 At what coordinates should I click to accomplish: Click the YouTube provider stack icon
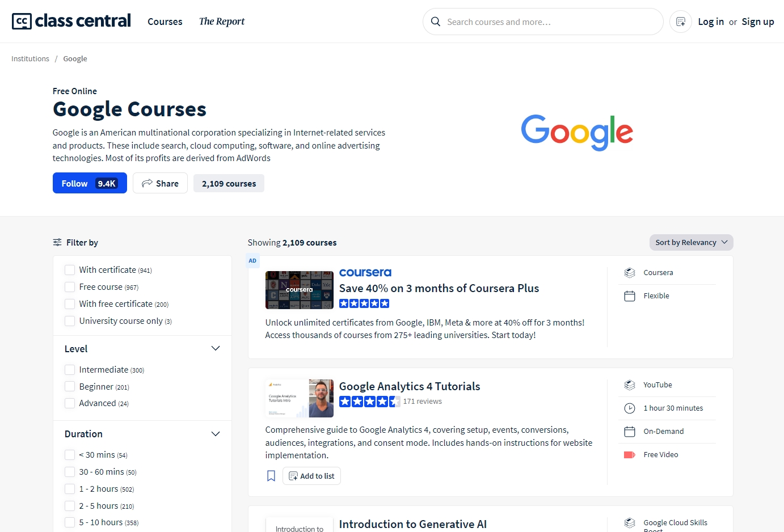point(630,385)
